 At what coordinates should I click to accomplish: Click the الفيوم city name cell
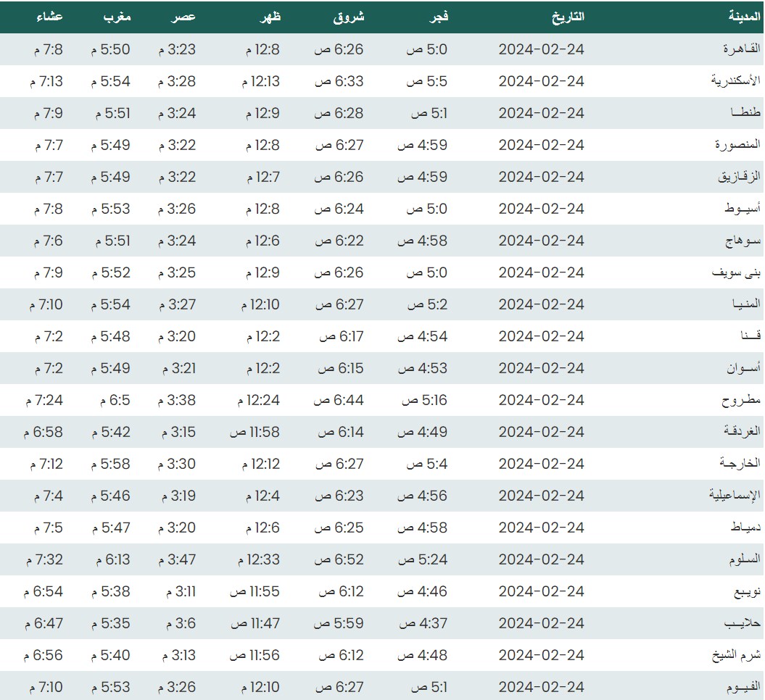[x=743, y=687]
